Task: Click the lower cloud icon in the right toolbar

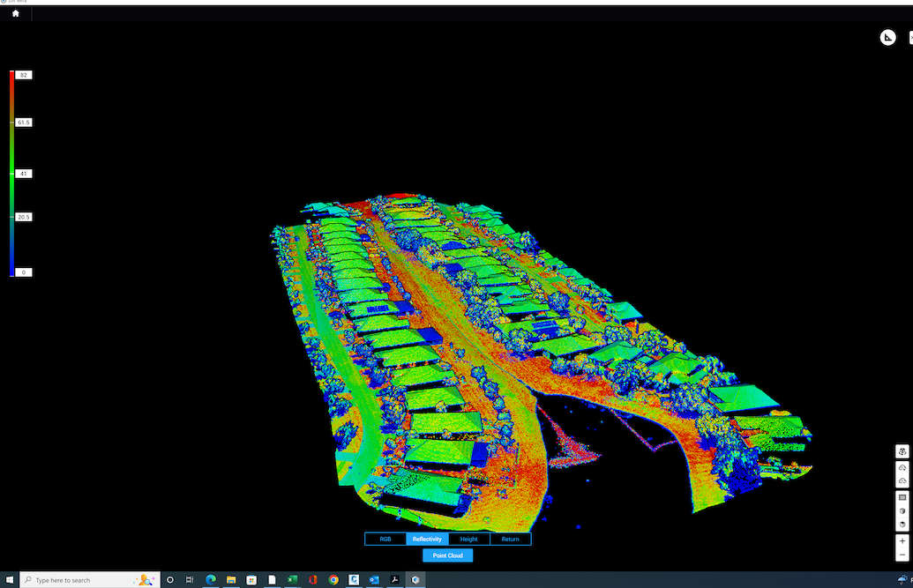Action: [902, 481]
